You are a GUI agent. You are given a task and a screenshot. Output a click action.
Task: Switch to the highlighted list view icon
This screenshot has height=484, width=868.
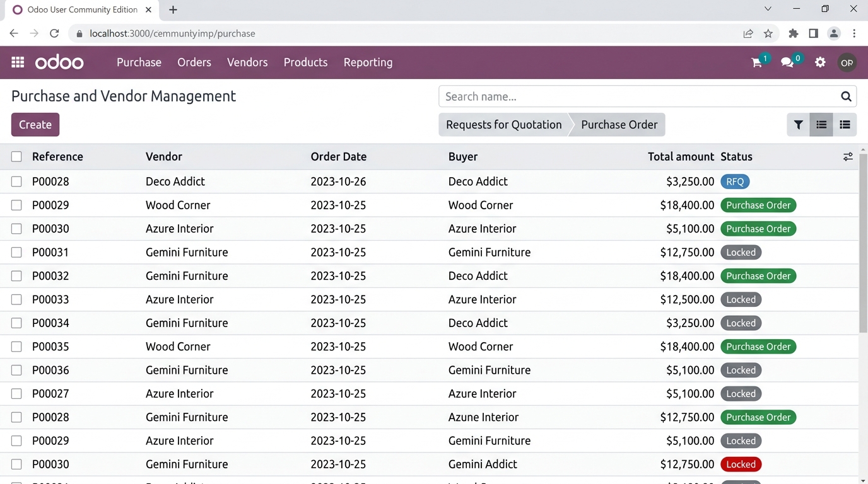[821, 125]
